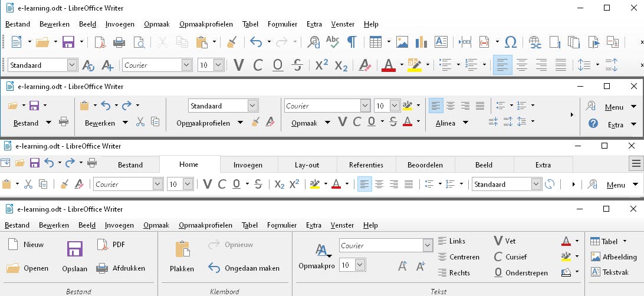Click Clone Formatting paintbrush in top window
Viewport: 644px width, 296px height.
click(231, 41)
